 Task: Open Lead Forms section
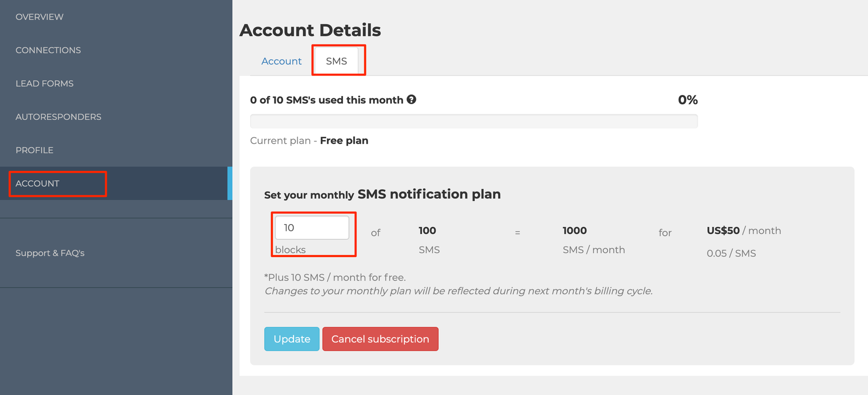(x=44, y=84)
